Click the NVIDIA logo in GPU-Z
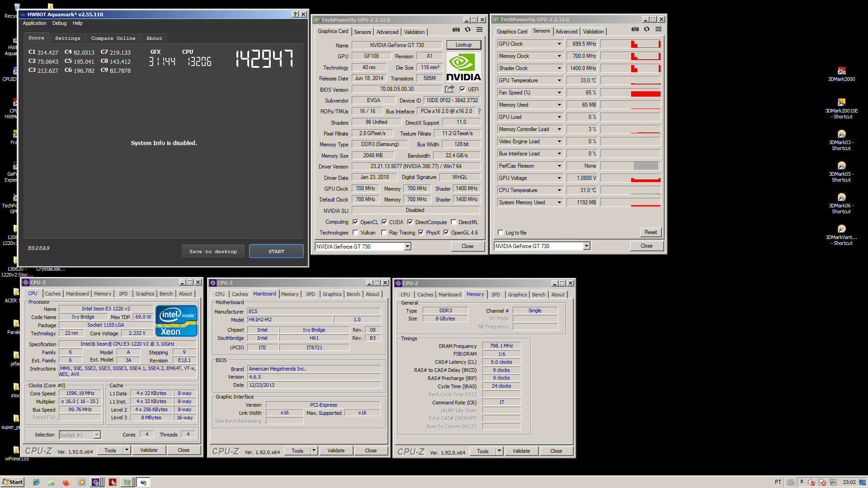 tap(463, 67)
